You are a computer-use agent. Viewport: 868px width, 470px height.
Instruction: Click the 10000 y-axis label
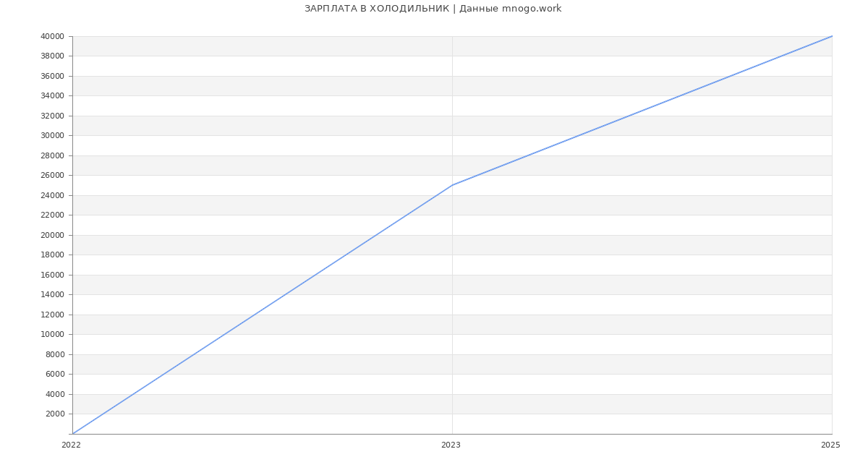[52, 335]
